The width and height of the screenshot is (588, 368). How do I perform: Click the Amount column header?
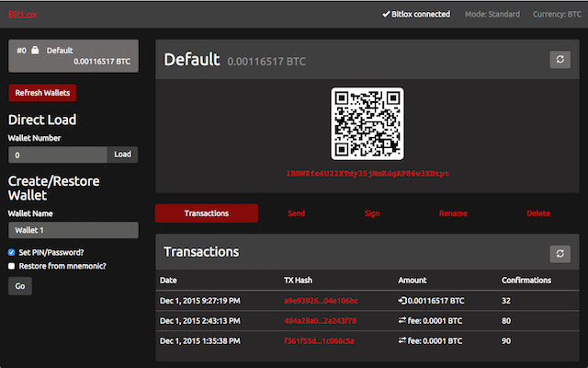[413, 280]
